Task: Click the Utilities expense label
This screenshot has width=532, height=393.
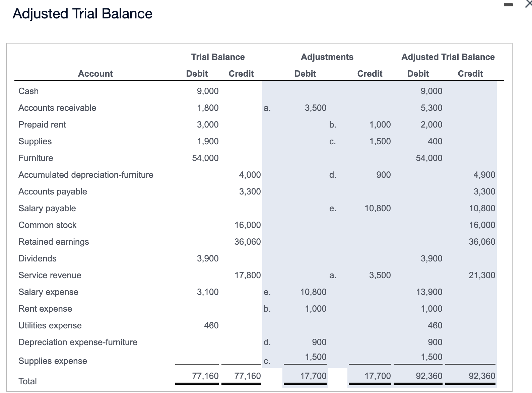Action: pyautogui.click(x=50, y=325)
